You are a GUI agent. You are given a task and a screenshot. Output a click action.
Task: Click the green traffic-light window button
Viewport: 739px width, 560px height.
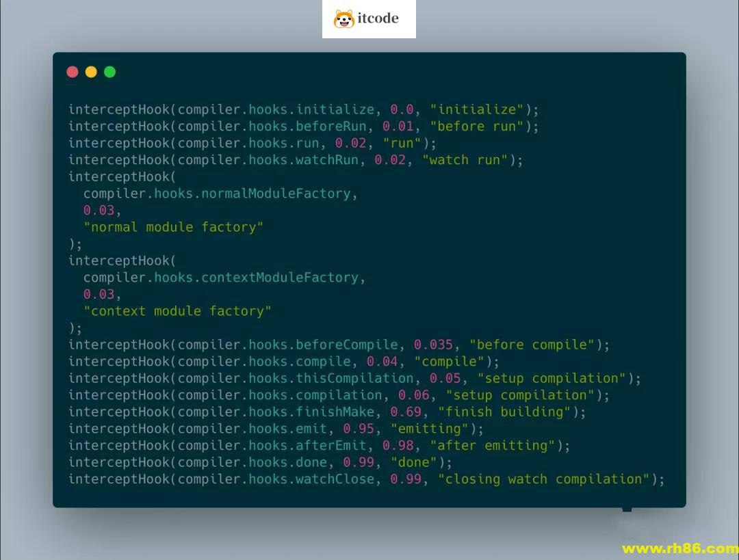(109, 71)
